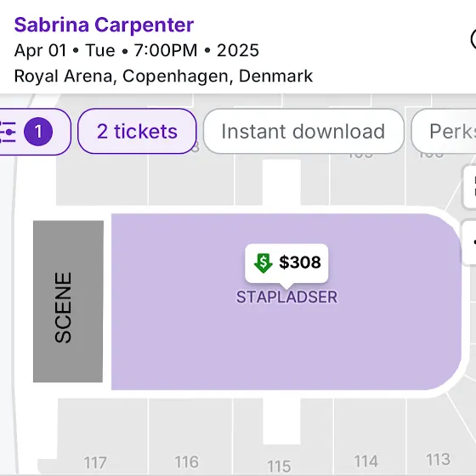Click the purple filter count badge
Viewport: 476px width, 476px height.
coord(38,132)
